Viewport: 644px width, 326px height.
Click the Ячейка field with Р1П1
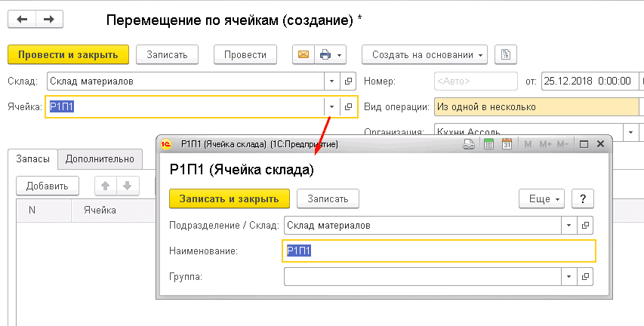(x=185, y=106)
